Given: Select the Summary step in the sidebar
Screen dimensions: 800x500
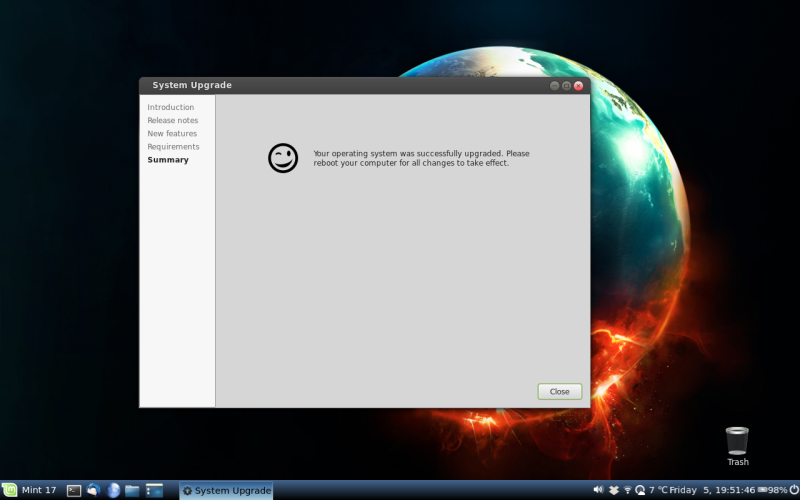Looking at the screenshot, I should pos(168,160).
